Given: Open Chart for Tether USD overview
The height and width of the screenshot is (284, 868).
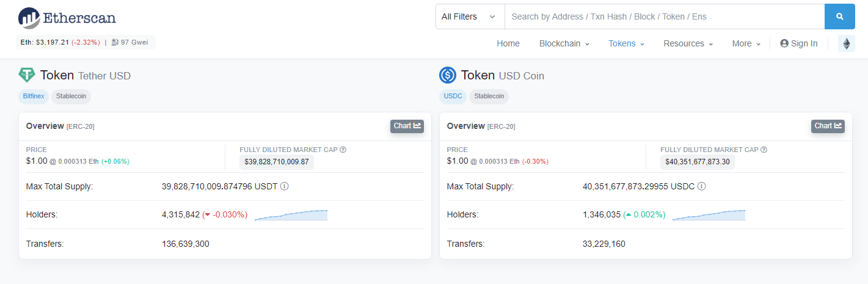Looking at the screenshot, I should (x=407, y=126).
